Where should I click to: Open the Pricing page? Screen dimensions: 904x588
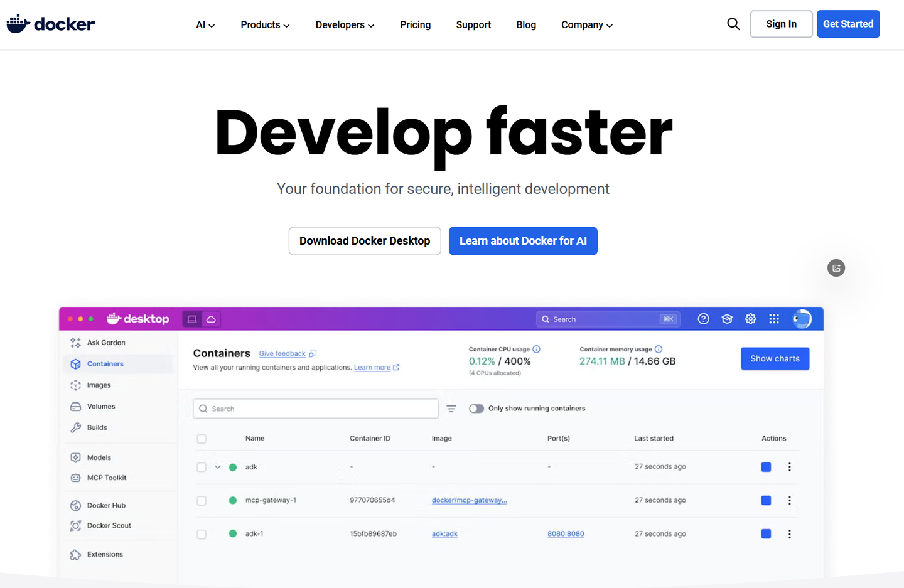(416, 24)
